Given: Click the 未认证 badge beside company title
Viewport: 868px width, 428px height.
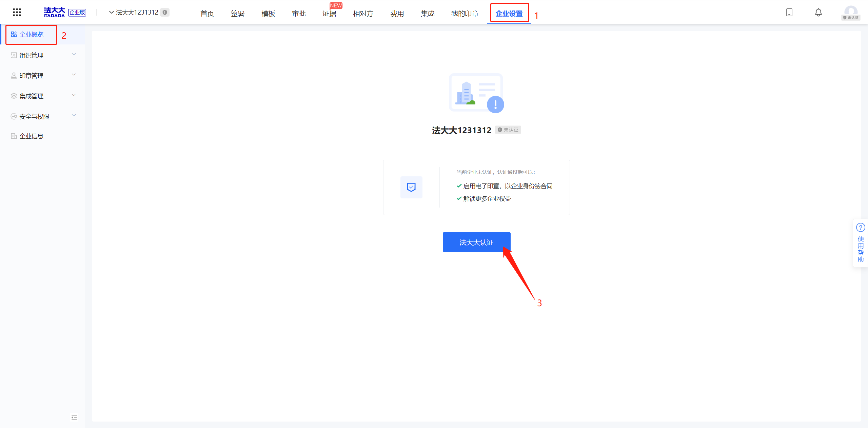Looking at the screenshot, I should (508, 130).
